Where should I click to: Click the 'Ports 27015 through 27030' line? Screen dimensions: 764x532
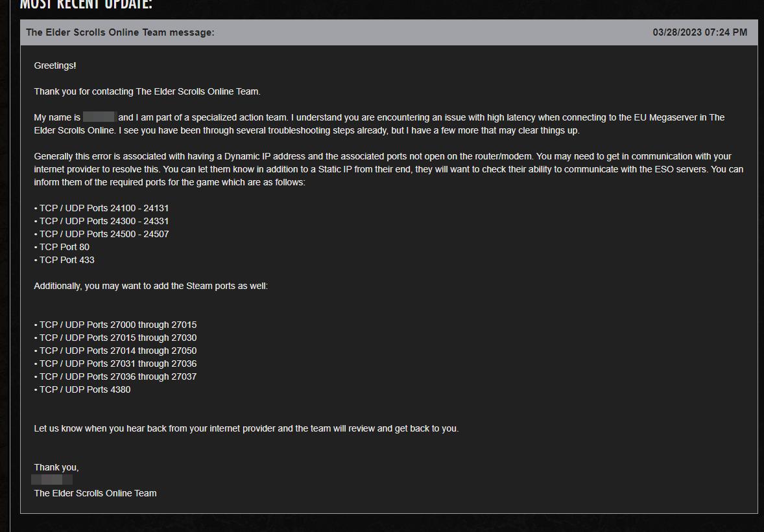[x=115, y=338]
